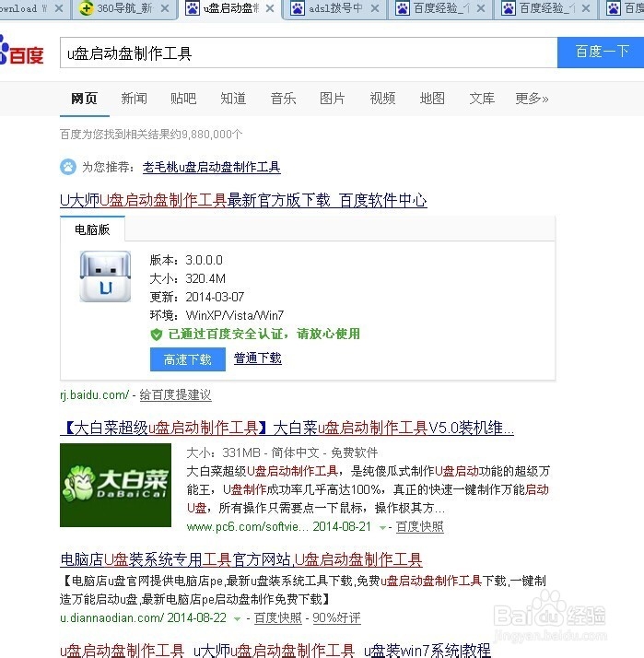Switch to the 地图 tab

click(x=432, y=99)
